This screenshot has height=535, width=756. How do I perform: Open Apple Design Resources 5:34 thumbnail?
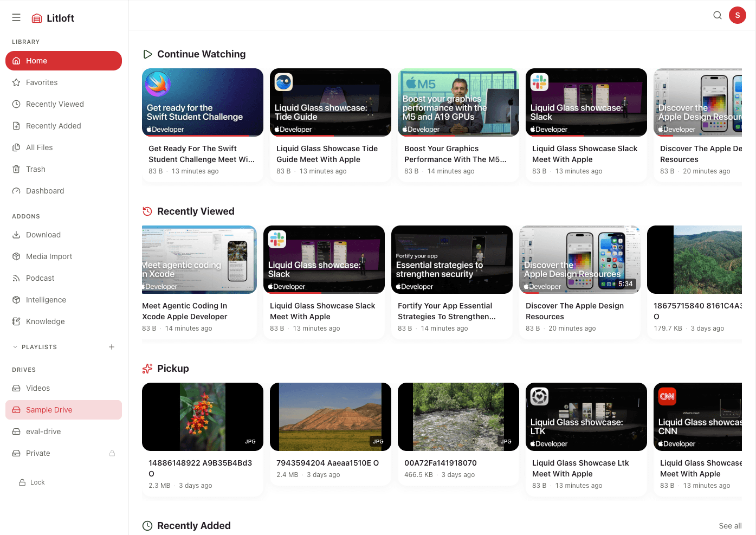click(580, 260)
